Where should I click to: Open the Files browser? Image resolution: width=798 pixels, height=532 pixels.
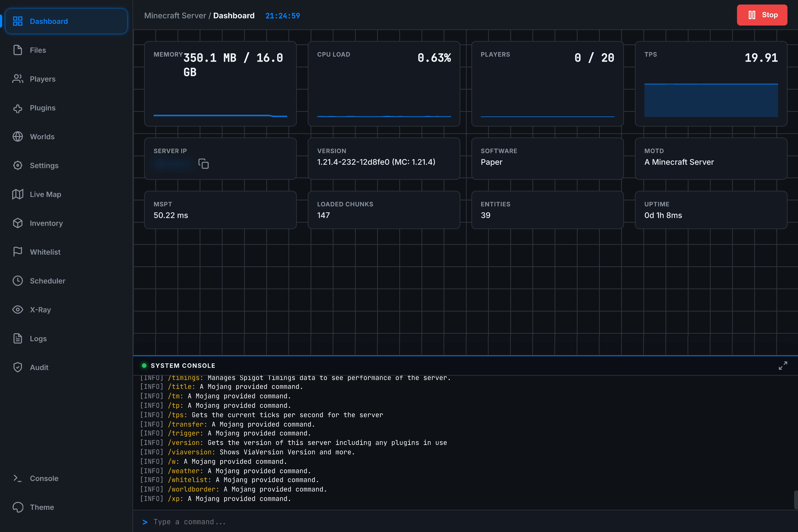point(37,50)
